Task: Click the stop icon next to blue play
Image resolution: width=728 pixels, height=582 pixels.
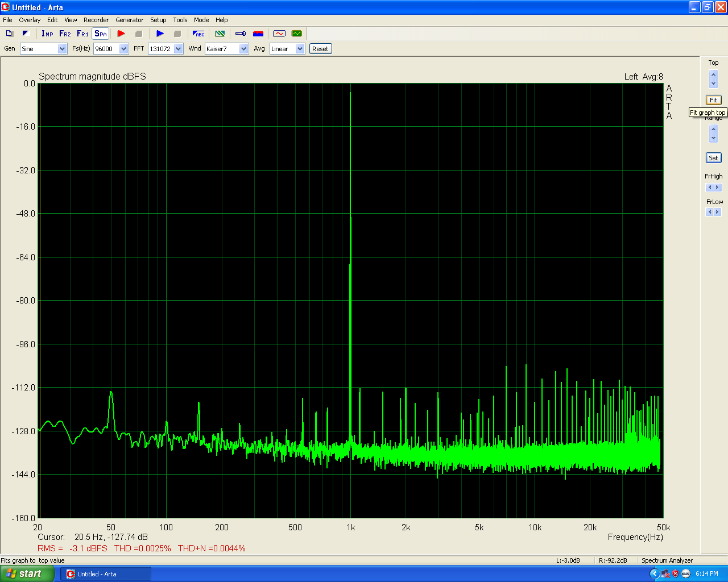Action: [x=177, y=34]
